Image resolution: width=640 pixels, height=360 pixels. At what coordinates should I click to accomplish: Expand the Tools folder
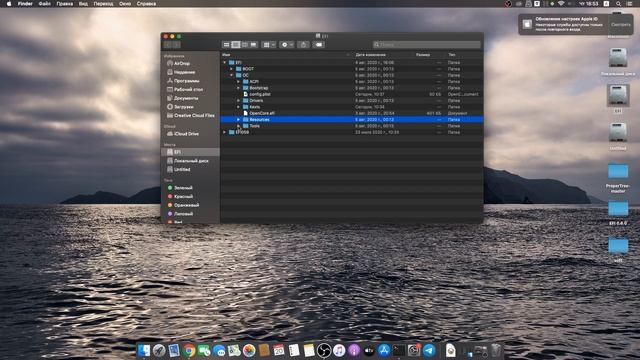[x=238, y=126]
